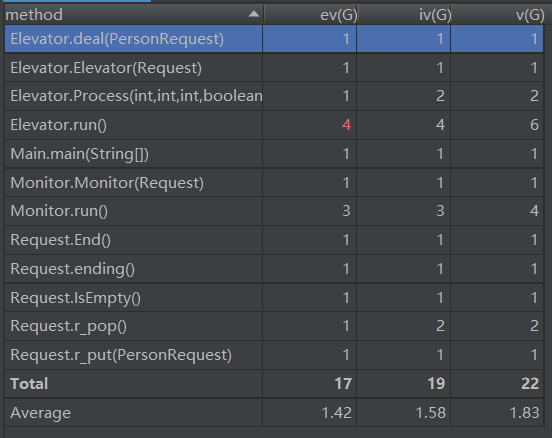Select the Elevator.Process(int,int,int,boolean row
Viewport: 552px width, 438px height.
(274, 96)
